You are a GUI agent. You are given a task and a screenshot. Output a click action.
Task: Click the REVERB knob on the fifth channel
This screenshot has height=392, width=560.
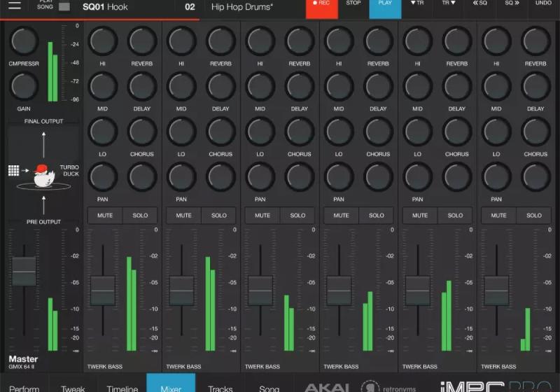(457, 41)
